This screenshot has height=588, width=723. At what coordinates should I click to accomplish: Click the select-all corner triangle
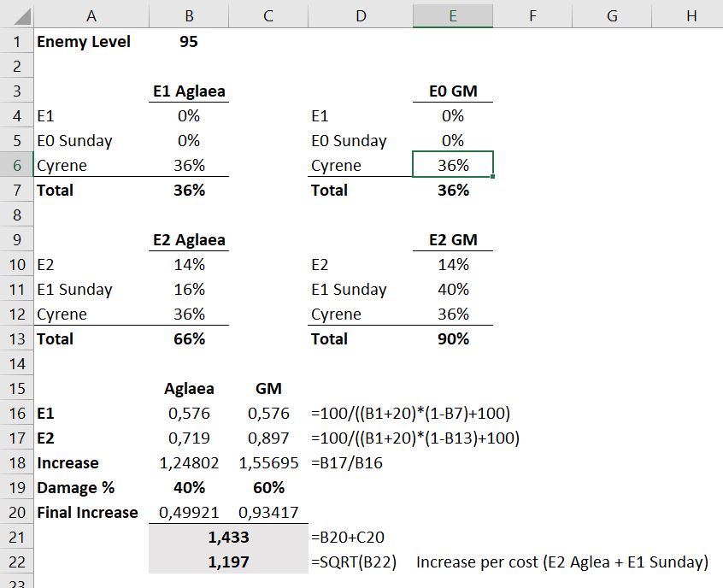[22, 16]
